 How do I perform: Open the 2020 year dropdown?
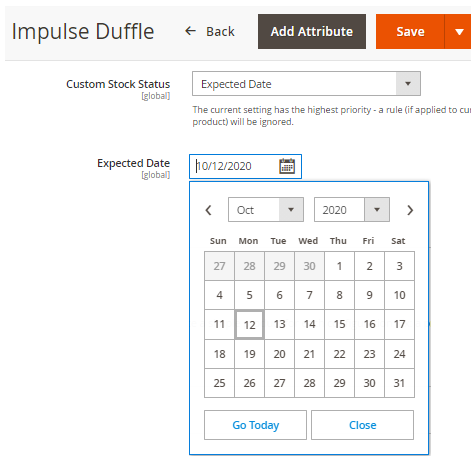pos(352,210)
